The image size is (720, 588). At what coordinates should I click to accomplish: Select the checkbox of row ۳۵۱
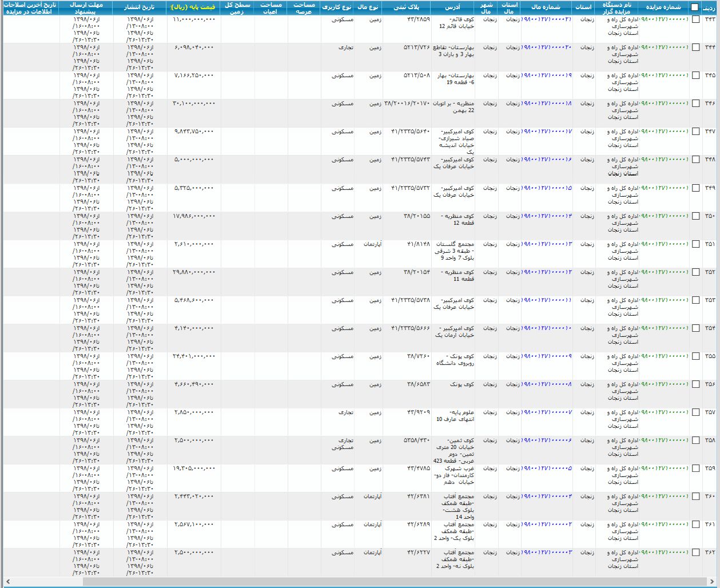(695, 244)
